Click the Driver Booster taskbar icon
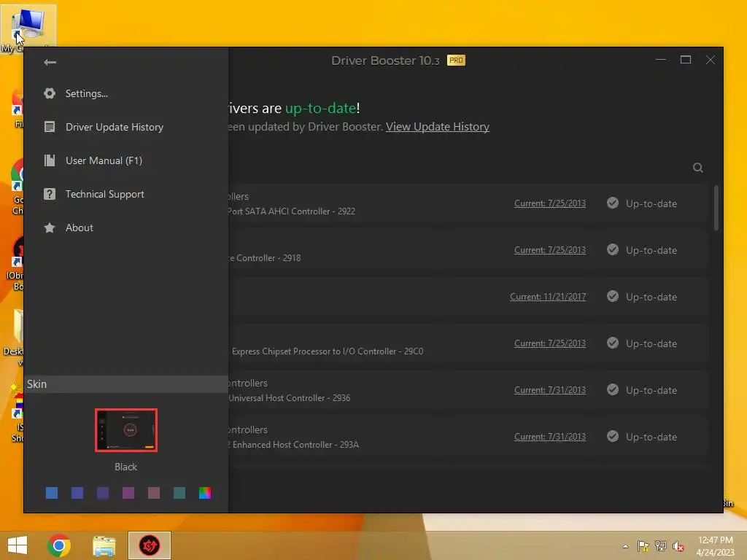Screen dimensions: 747x560 pyautogui.click(x=149, y=545)
